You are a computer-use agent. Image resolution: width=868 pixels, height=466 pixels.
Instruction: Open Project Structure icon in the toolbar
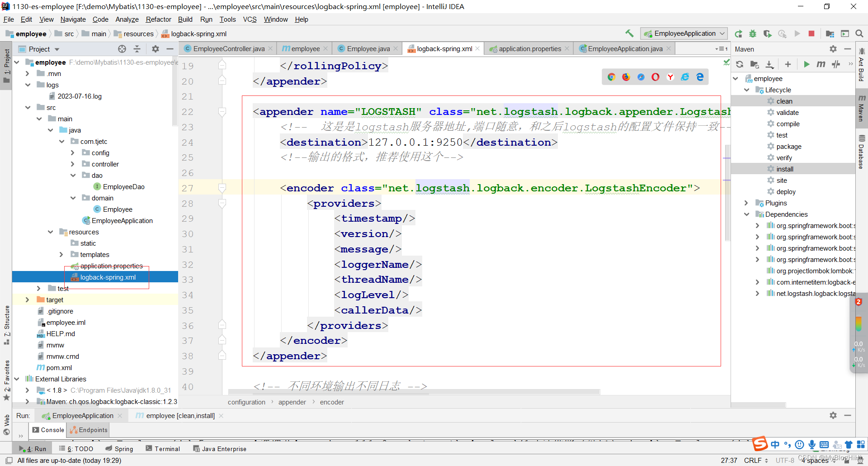(830, 33)
